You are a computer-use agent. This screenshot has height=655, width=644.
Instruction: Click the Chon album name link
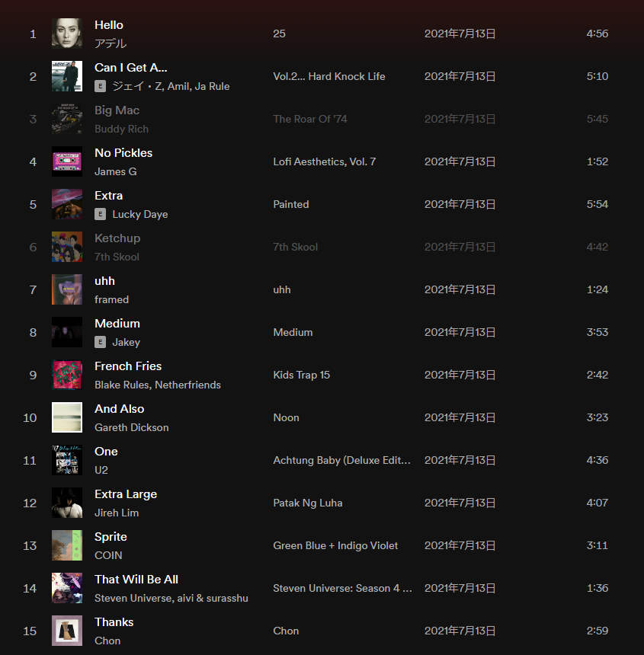286,631
